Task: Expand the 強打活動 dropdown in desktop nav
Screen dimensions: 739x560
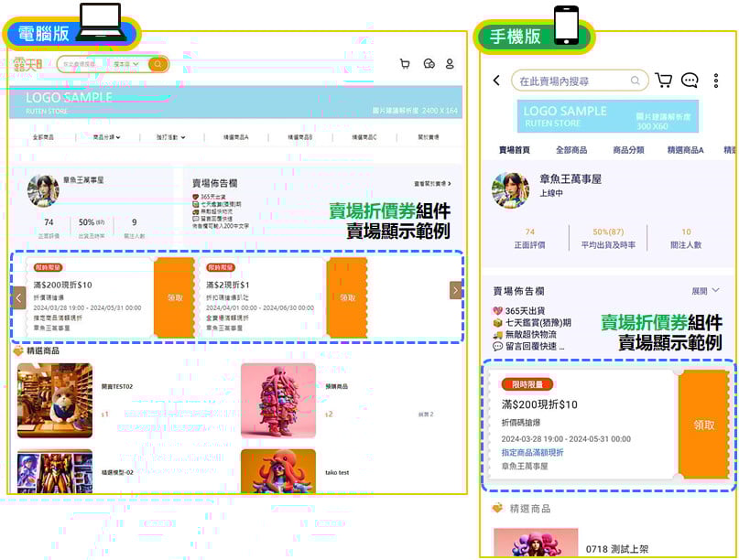Action: click(x=170, y=137)
